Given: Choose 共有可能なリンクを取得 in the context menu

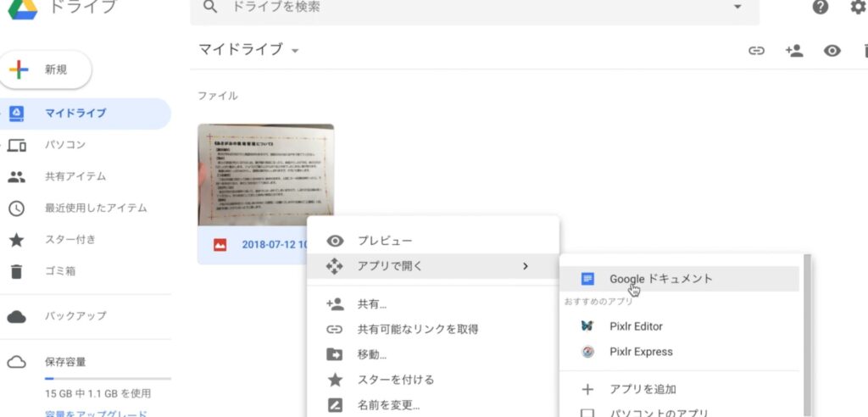Looking at the screenshot, I should (433, 330).
